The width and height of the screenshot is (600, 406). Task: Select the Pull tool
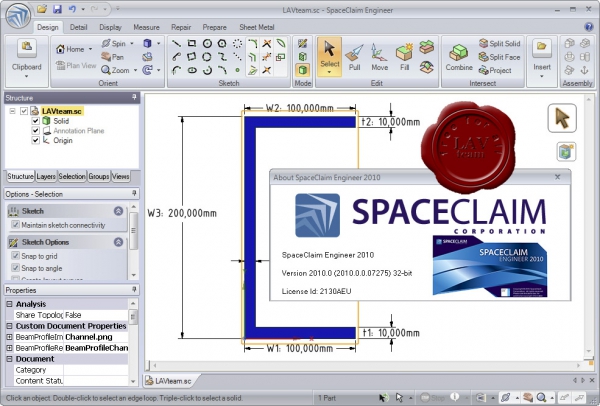(x=354, y=58)
